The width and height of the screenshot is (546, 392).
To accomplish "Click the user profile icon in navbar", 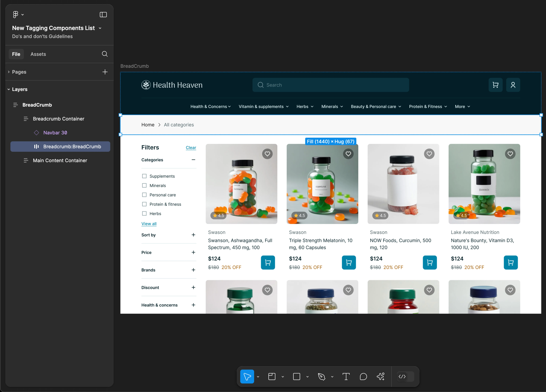I will tap(513, 85).
